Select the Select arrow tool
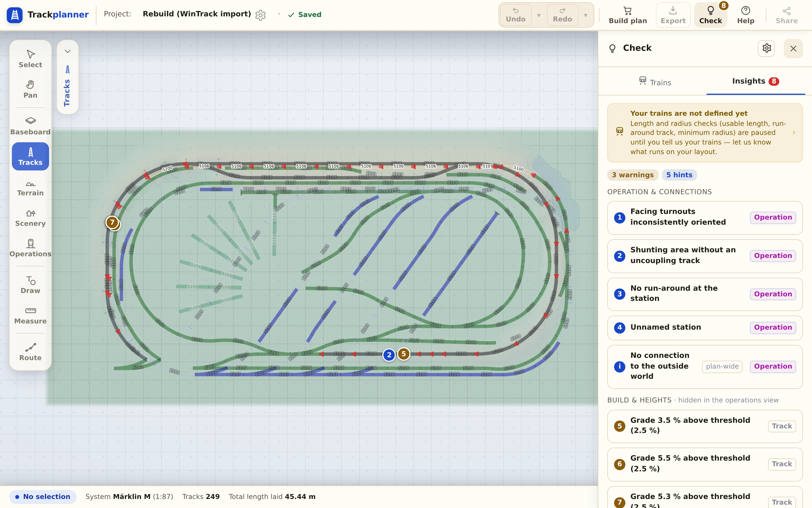This screenshot has width=812, height=508. coord(30,59)
